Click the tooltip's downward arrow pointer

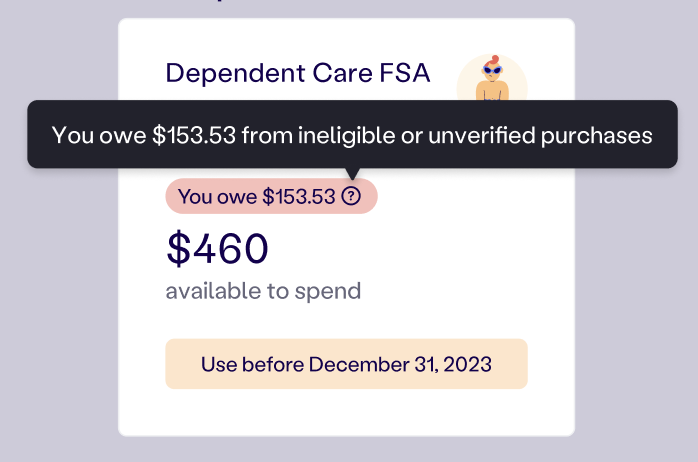tap(351, 173)
